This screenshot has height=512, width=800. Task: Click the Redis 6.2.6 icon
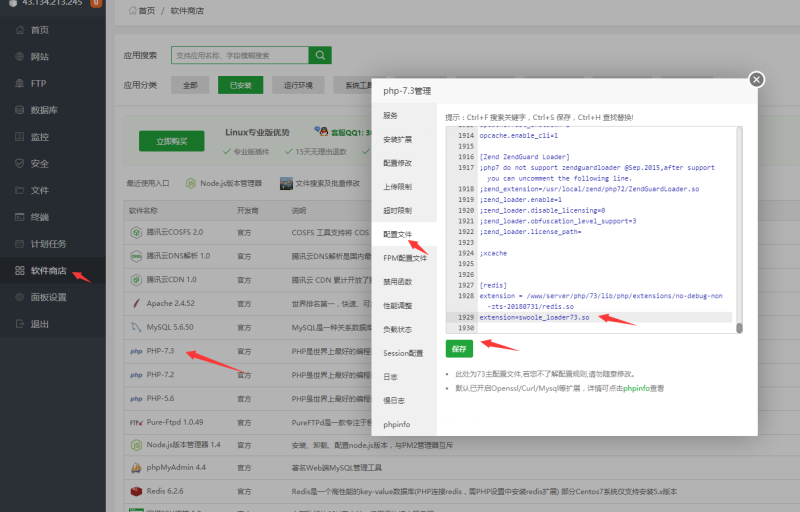[136, 492]
